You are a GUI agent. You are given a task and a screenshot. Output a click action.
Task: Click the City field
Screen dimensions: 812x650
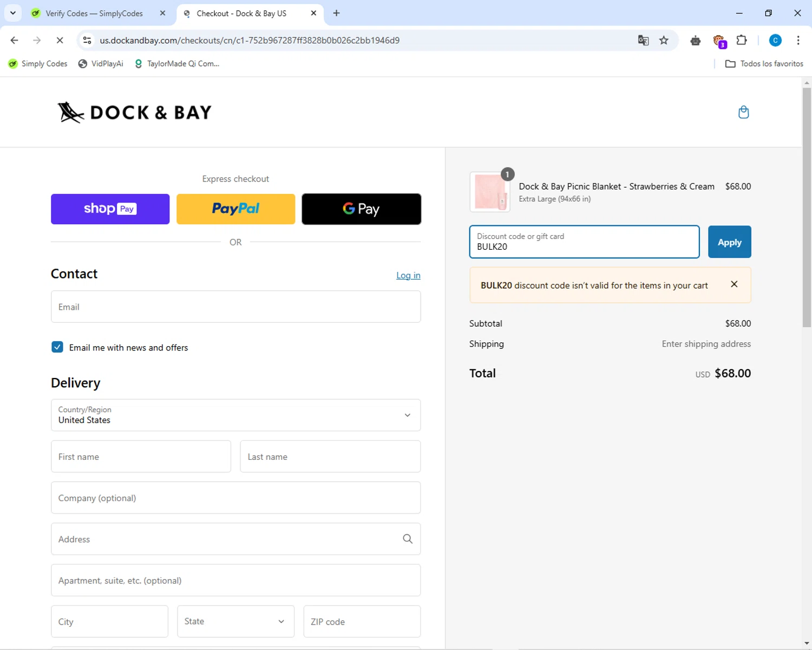point(109,621)
